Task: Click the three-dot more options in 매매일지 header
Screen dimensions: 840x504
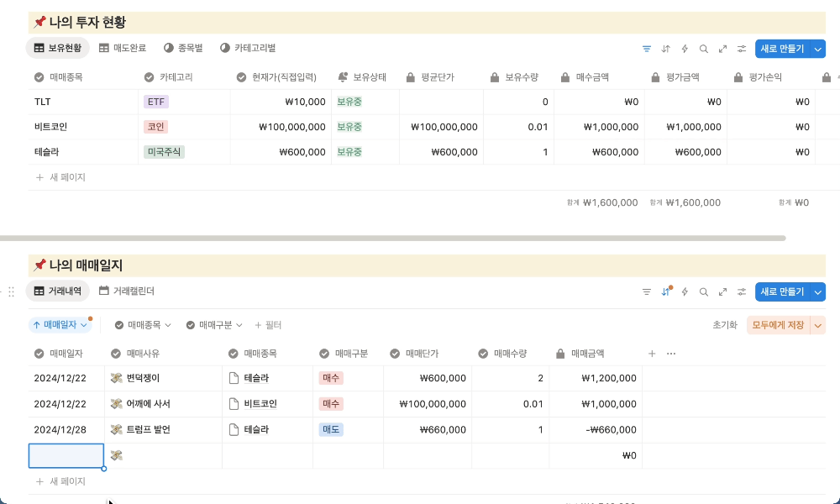Action: pyautogui.click(x=671, y=354)
